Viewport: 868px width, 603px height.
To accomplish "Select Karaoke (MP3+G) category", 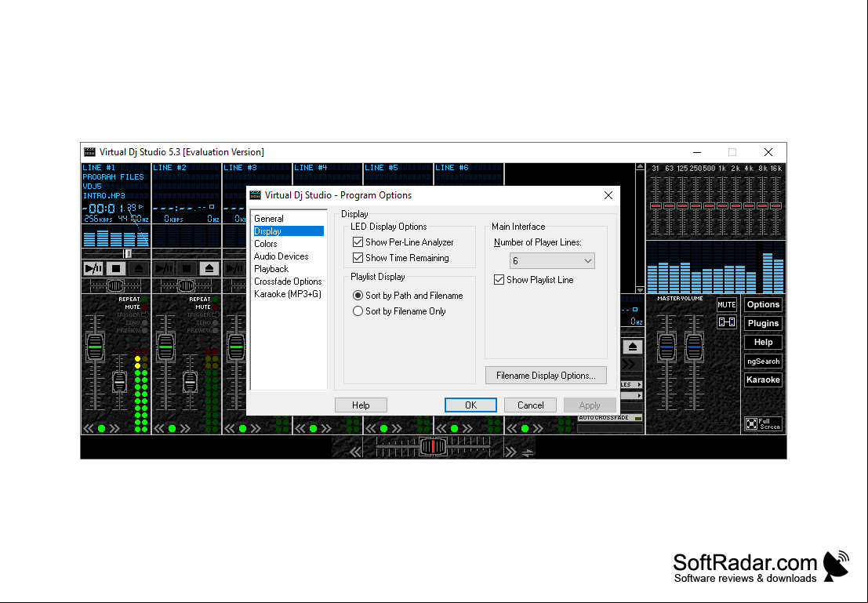I will (288, 294).
